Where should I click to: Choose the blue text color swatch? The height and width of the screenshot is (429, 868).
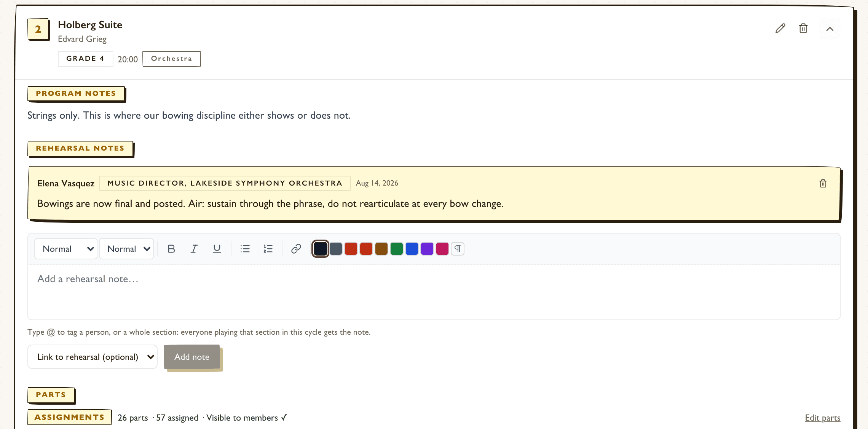pos(412,249)
